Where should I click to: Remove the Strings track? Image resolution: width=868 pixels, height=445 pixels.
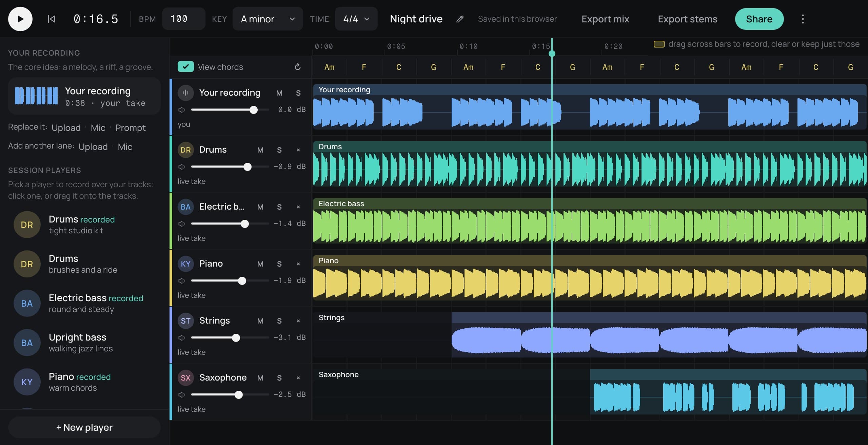coord(298,321)
